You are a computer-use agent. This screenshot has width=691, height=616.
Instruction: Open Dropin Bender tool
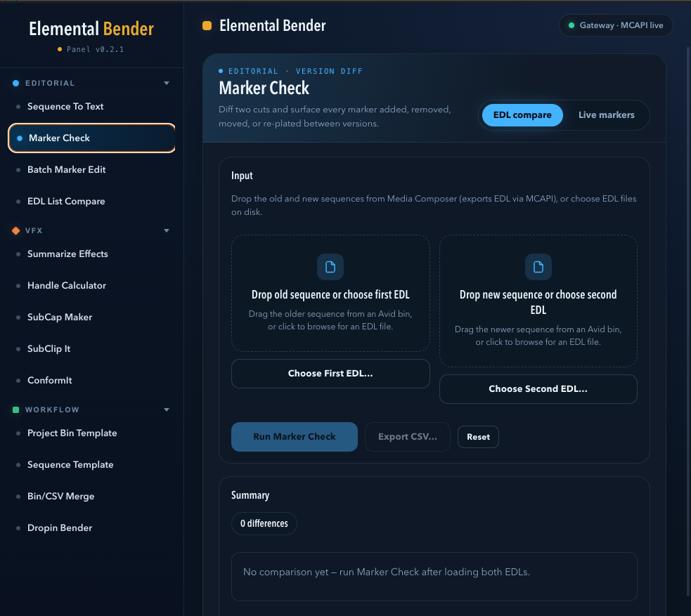point(91,528)
